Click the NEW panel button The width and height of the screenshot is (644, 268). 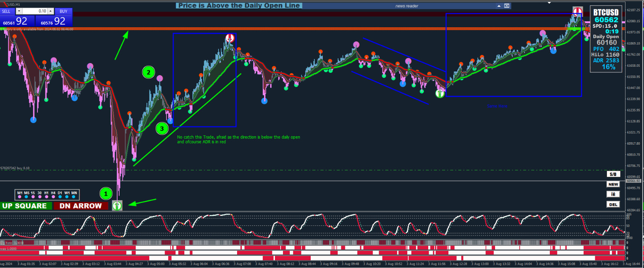coord(613,184)
